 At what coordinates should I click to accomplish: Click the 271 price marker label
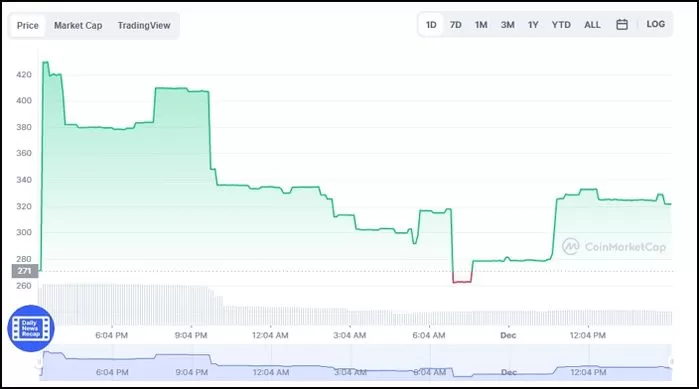pos(25,271)
